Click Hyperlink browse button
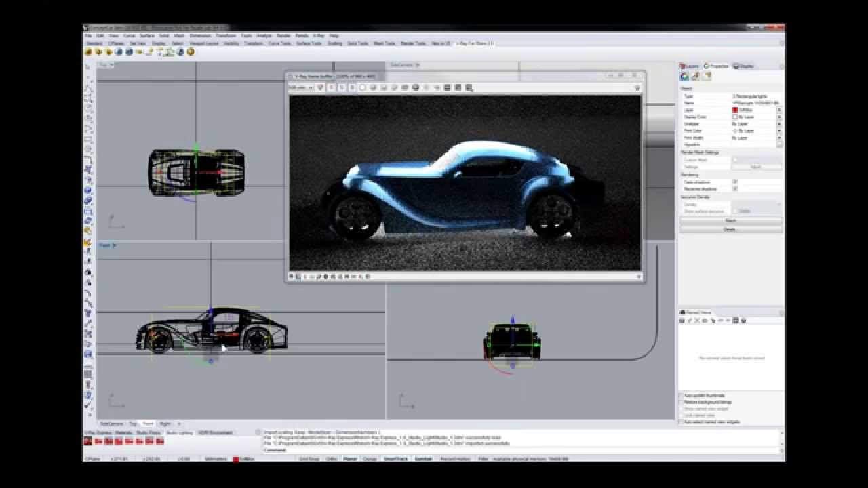The image size is (868, 488). pos(779,144)
